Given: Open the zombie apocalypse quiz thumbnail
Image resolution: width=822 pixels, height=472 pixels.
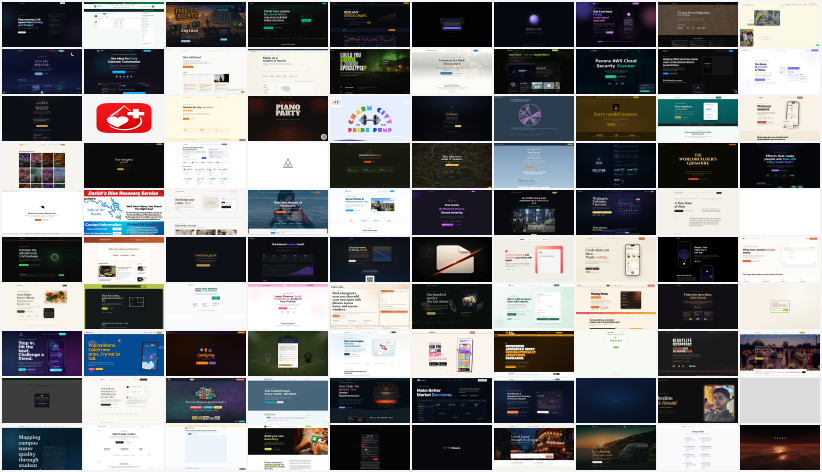Looking at the screenshot, I should pos(370,71).
